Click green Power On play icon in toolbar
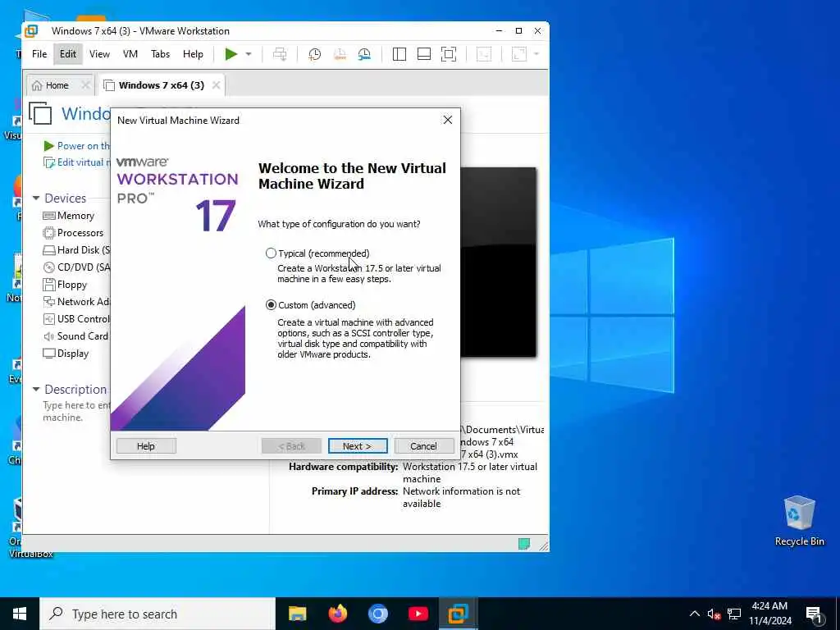 tap(231, 54)
